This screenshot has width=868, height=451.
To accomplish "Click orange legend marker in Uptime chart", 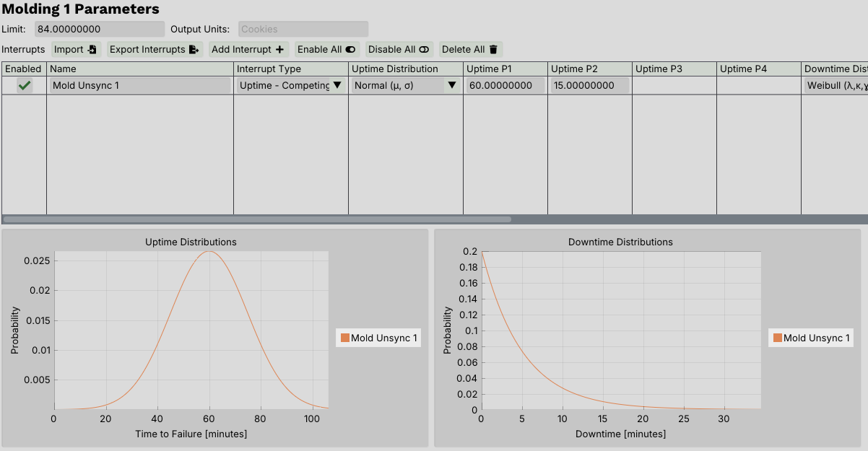I will point(344,338).
